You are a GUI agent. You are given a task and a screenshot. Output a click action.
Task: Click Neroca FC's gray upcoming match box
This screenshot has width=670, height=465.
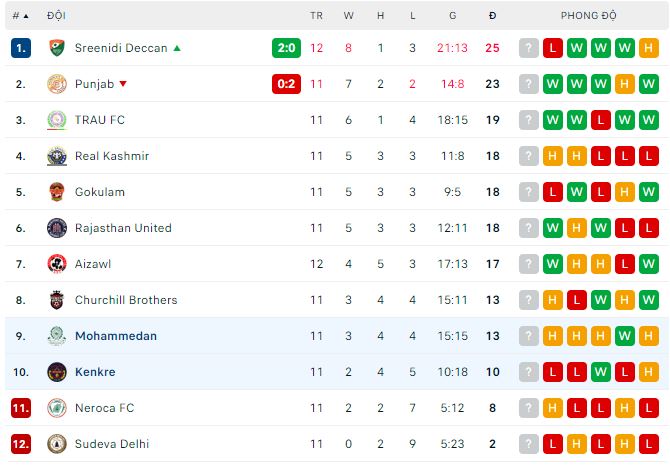(x=529, y=408)
